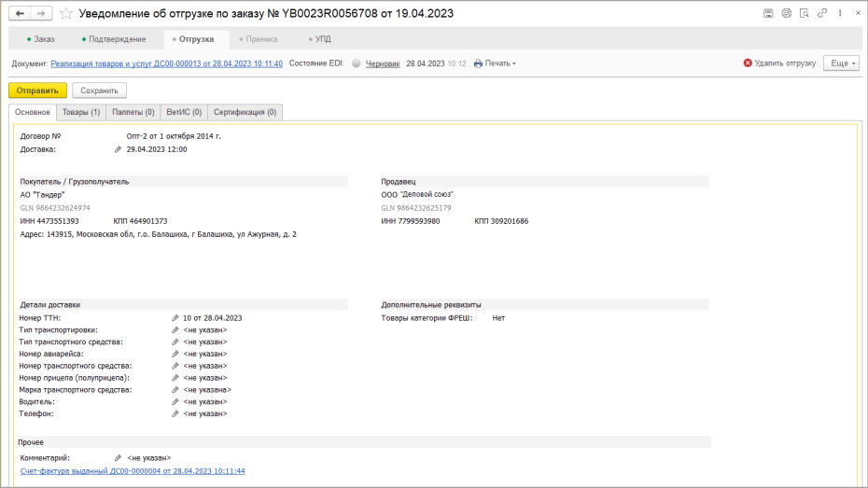Click Удалить отгрузку

click(779, 63)
